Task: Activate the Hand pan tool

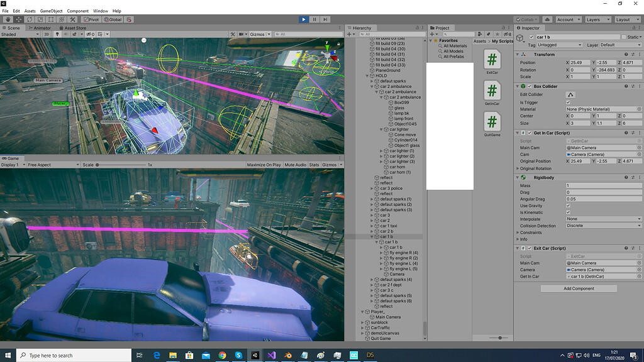Action: (x=8, y=19)
